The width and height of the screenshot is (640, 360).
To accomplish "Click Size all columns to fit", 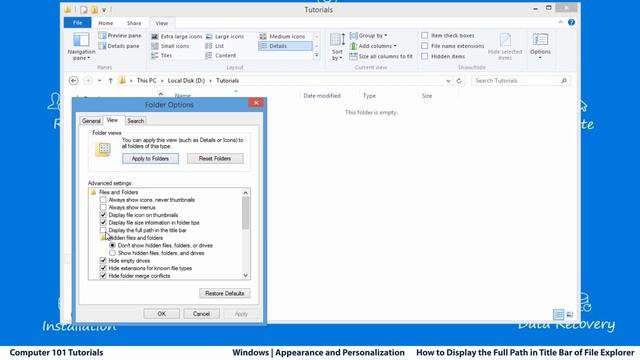I will pos(381,56).
